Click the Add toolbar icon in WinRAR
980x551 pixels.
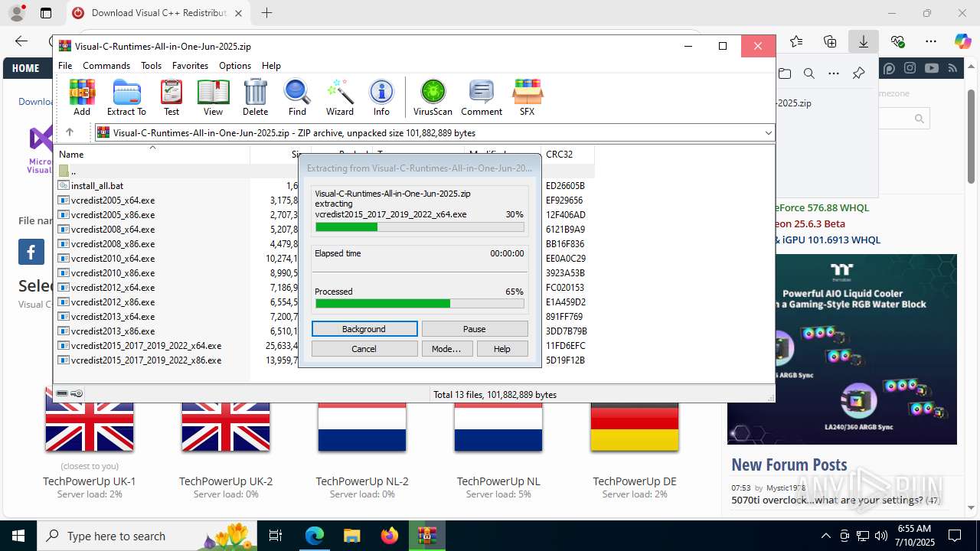82,97
